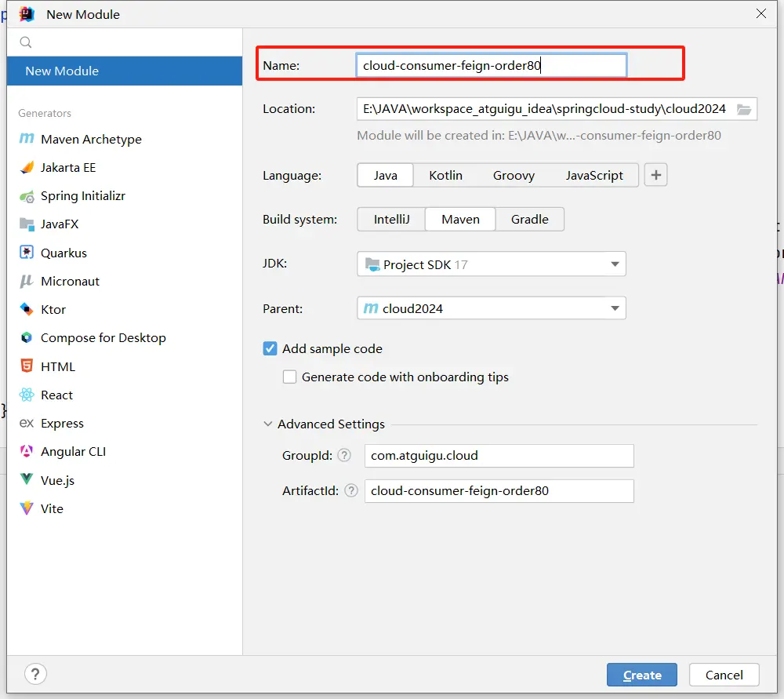This screenshot has height=699, width=784.
Task: Click the browse folder icon in Location
Action: [x=744, y=109]
